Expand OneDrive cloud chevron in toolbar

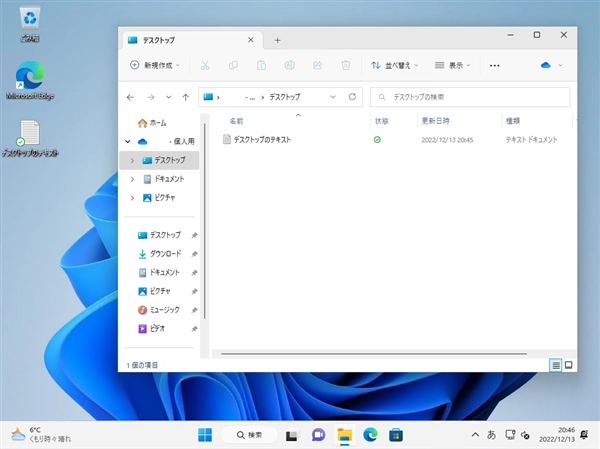(x=560, y=65)
